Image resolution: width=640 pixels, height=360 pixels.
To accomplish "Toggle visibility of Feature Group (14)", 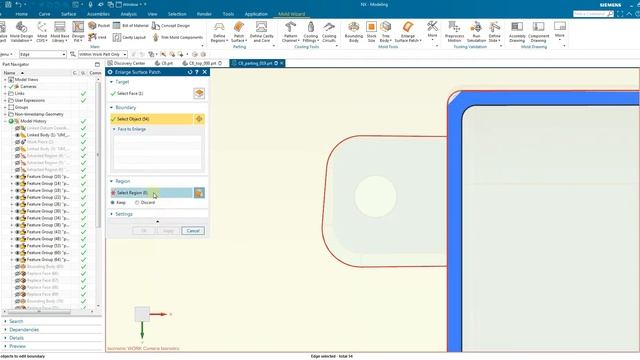I will click(18, 184).
